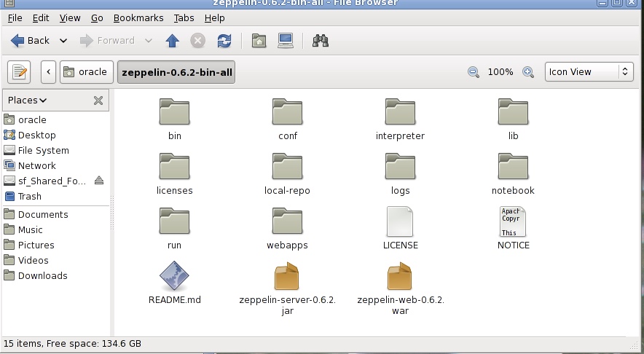Viewport: 644px width, 354px height.
Task: Click the binoculars Search icon
Action: [x=321, y=41]
